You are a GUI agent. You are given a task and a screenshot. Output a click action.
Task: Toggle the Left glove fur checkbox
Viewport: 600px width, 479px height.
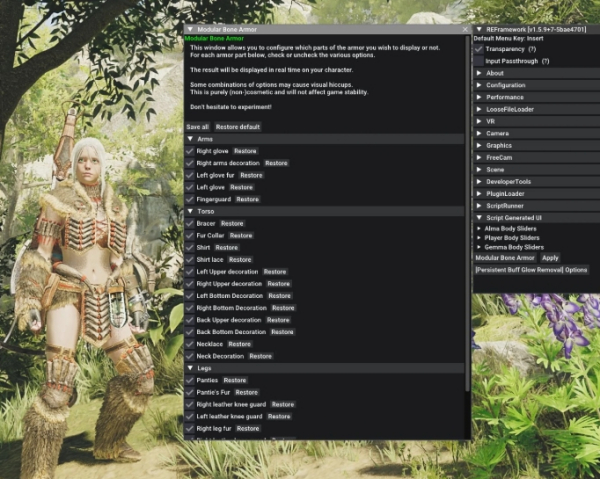tap(190, 175)
